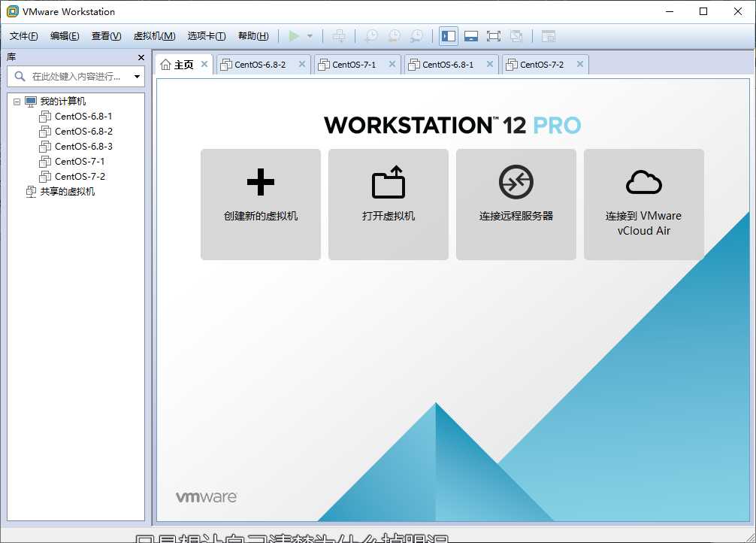Click the take snapshot toolbar icon
This screenshot has height=543, width=756.
(x=371, y=36)
